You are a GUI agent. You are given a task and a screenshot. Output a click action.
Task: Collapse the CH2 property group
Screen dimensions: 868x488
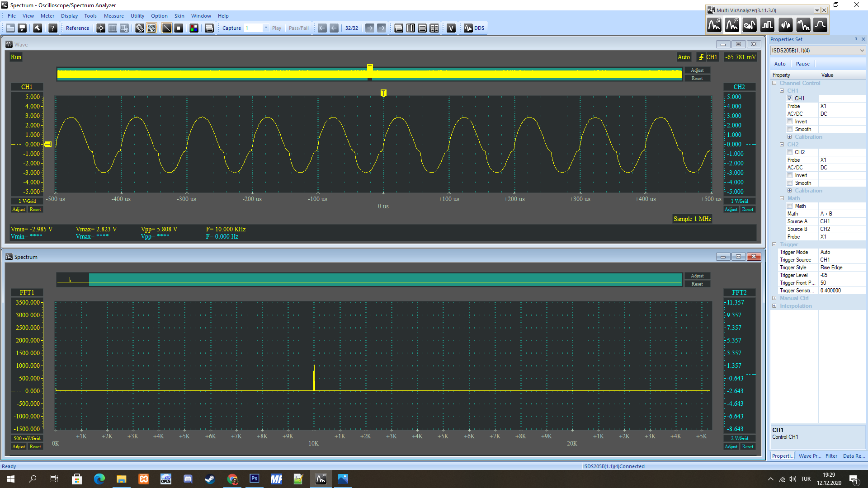(x=782, y=145)
